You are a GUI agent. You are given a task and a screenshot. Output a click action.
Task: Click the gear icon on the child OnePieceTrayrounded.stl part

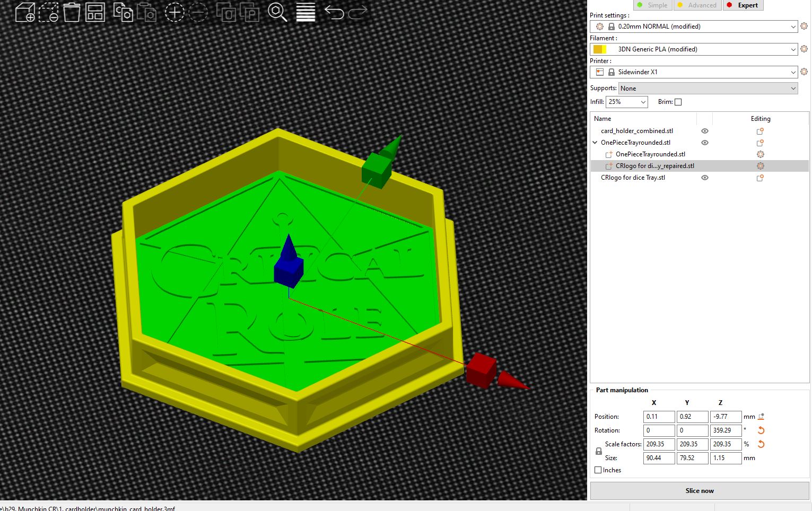(x=760, y=154)
